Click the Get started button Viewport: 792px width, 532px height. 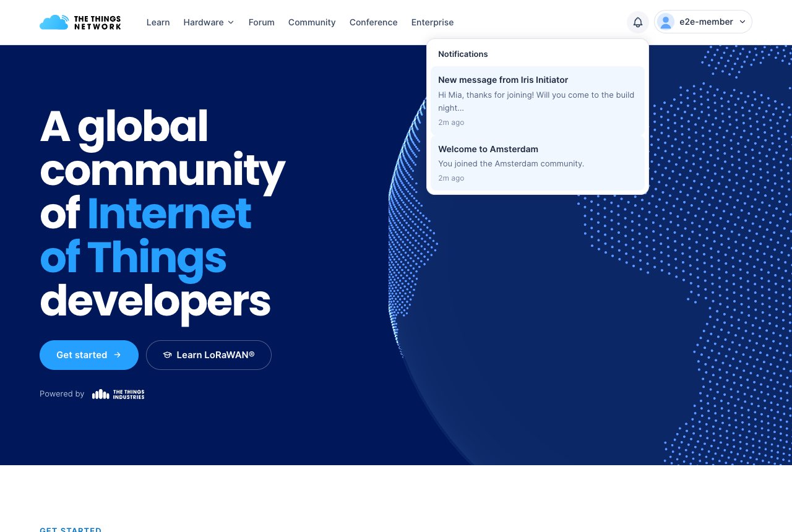coord(89,355)
